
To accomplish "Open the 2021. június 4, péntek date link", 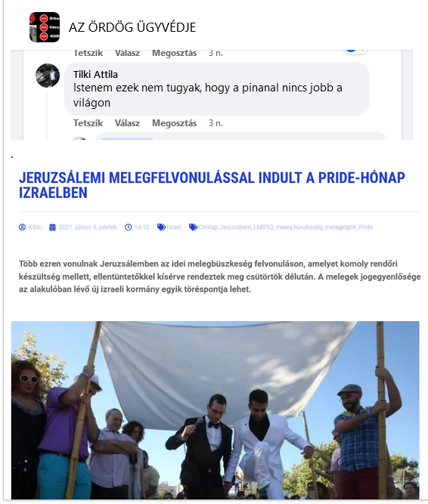I will (x=88, y=227).
